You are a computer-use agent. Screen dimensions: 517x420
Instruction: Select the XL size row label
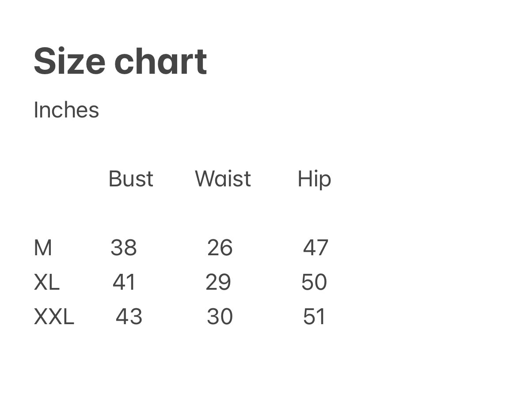[x=46, y=282]
